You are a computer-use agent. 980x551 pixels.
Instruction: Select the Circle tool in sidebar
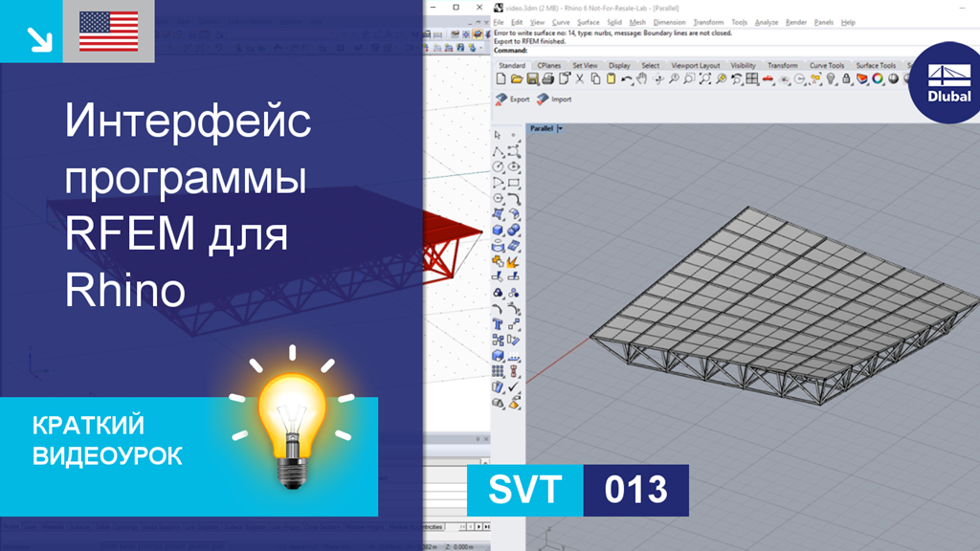click(498, 166)
